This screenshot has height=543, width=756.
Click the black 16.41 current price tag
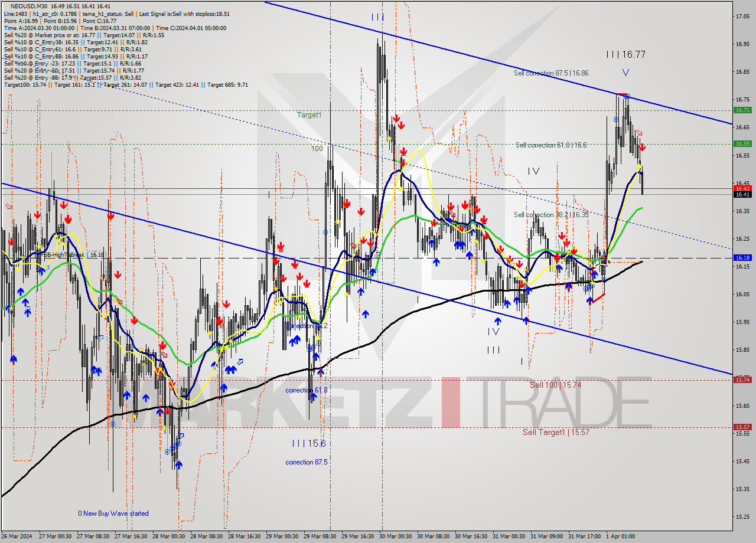[742, 194]
